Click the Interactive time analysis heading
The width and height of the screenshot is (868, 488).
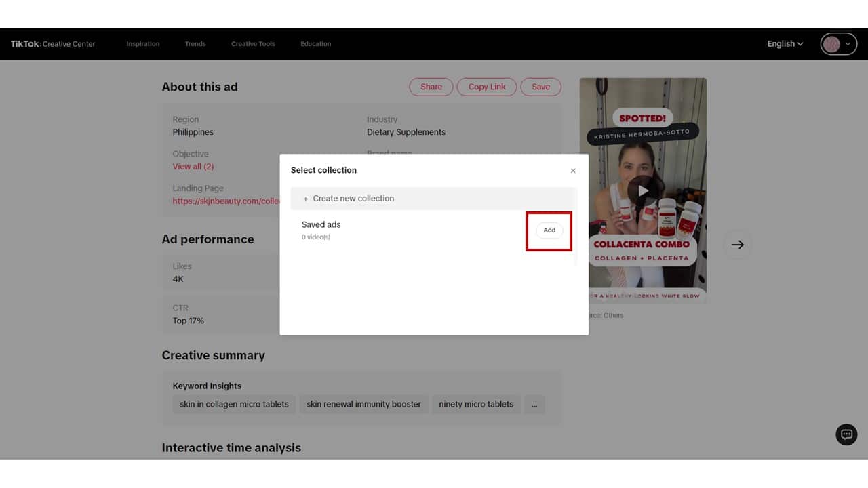[231, 448]
